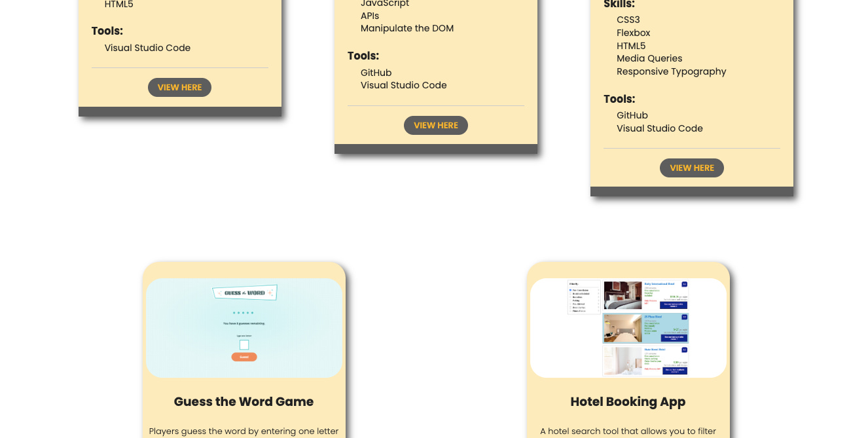
Task: Open the Hotel Booking App screenshot
Action: pos(628,328)
